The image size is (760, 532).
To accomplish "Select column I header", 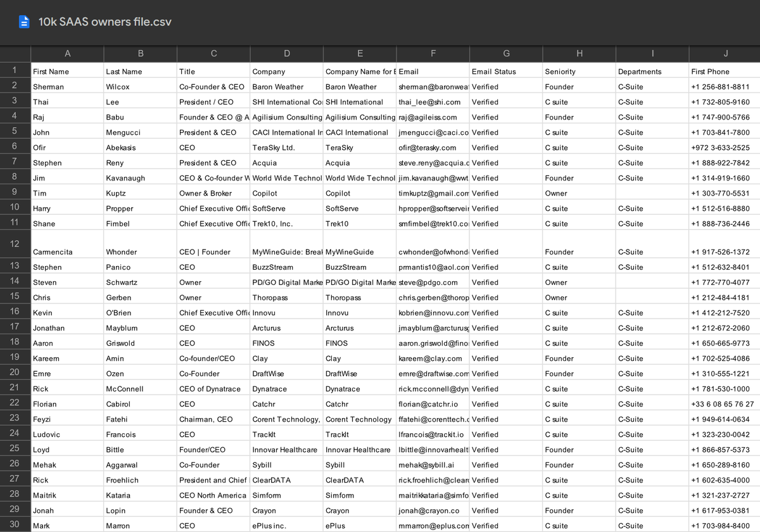I will [x=652, y=54].
